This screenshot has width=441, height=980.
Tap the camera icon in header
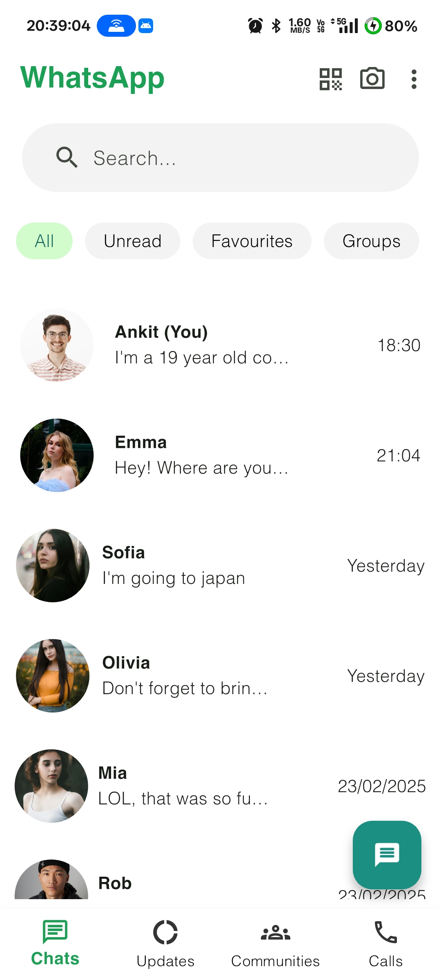(372, 78)
